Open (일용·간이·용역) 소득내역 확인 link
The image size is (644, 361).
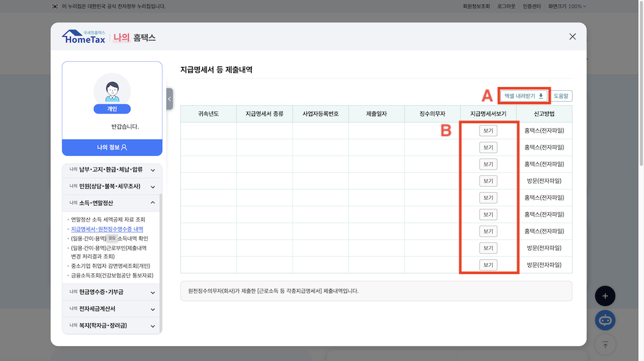pos(109,239)
